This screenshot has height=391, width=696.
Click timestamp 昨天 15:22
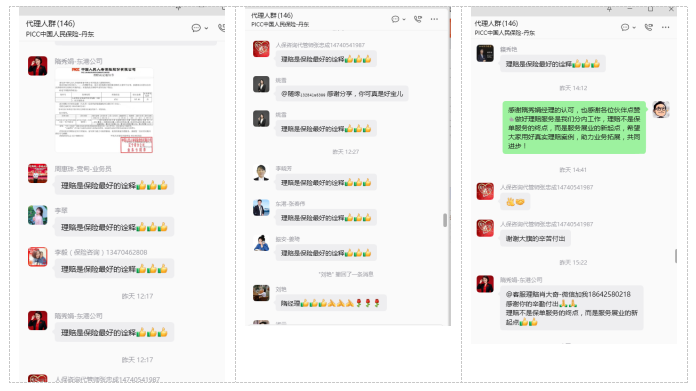573,262
